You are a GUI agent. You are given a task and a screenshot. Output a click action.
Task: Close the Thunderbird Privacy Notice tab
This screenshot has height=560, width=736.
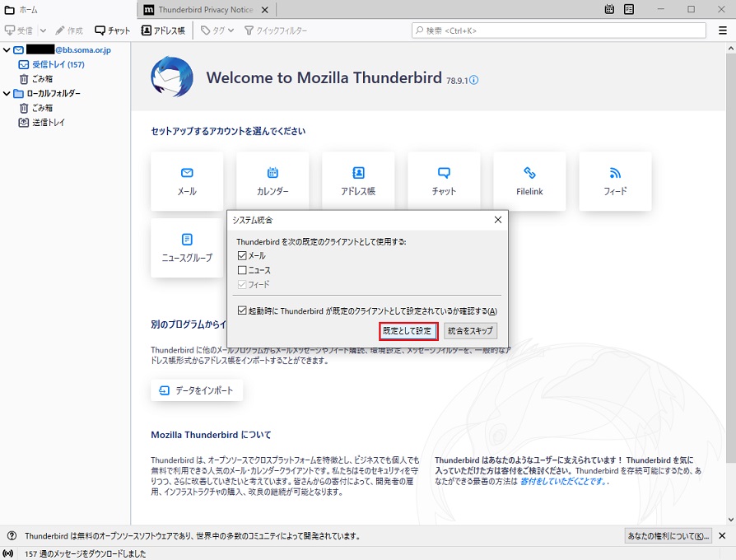[265, 9]
